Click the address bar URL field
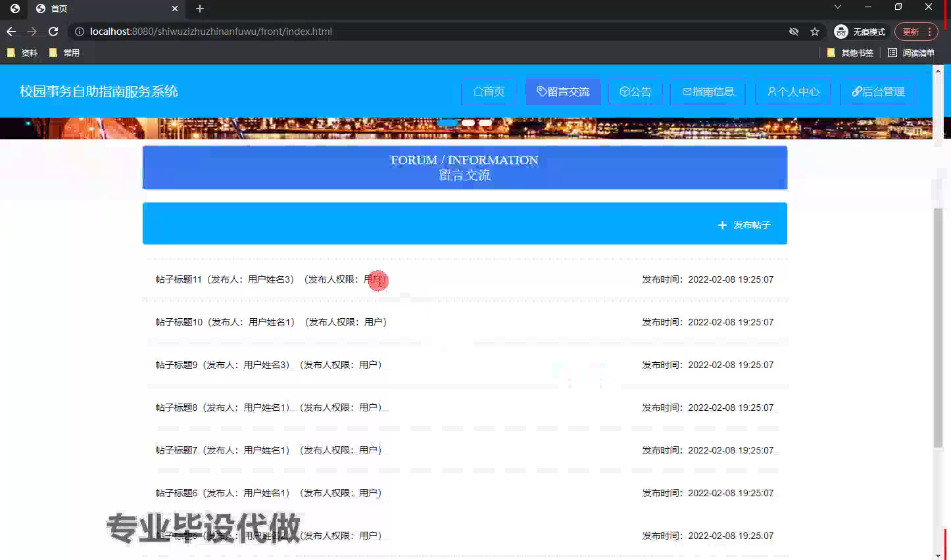This screenshot has width=951, height=560. click(x=427, y=32)
